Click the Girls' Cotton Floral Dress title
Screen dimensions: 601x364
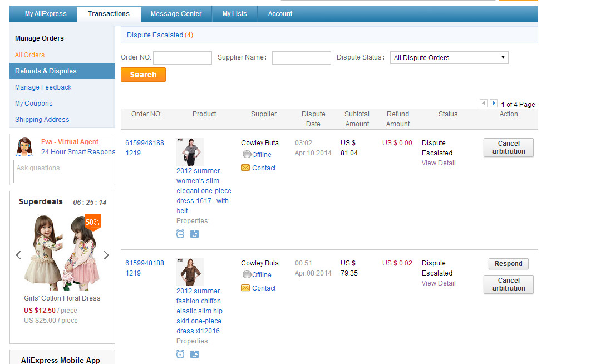click(62, 298)
